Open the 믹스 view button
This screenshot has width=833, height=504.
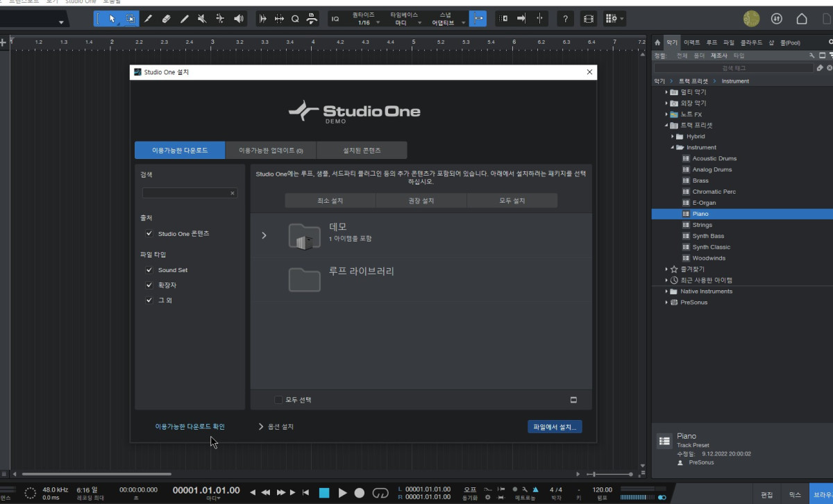(x=795, y=495)
